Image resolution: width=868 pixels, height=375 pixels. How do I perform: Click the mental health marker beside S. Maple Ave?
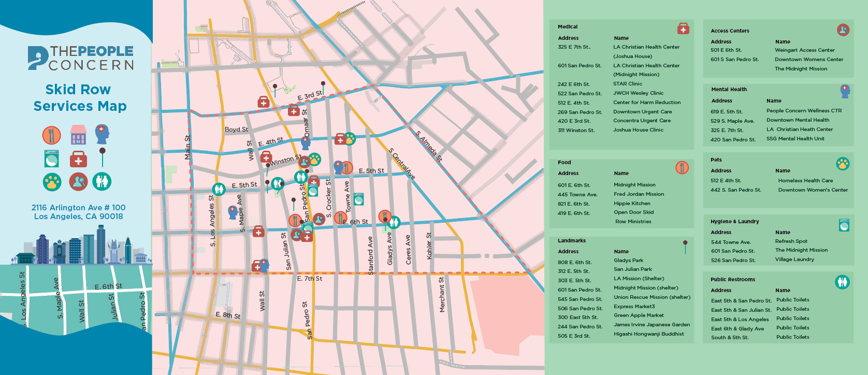coord(233,211)
